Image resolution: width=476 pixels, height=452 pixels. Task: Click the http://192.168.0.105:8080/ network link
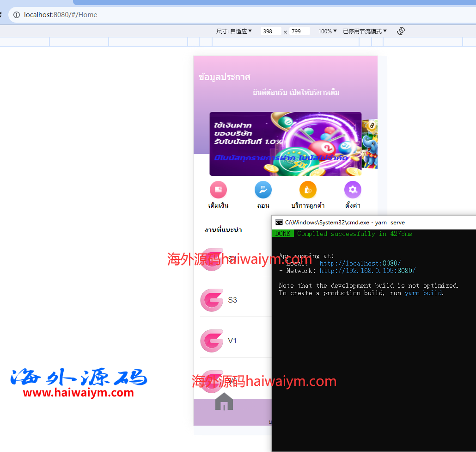coord(367,271)
